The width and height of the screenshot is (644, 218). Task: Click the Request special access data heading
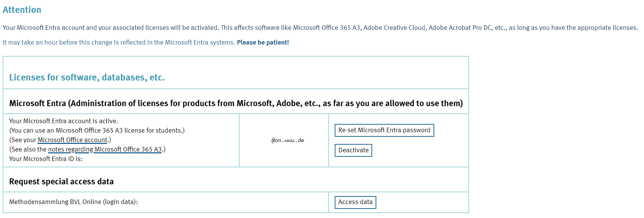[x=61, y=182]
